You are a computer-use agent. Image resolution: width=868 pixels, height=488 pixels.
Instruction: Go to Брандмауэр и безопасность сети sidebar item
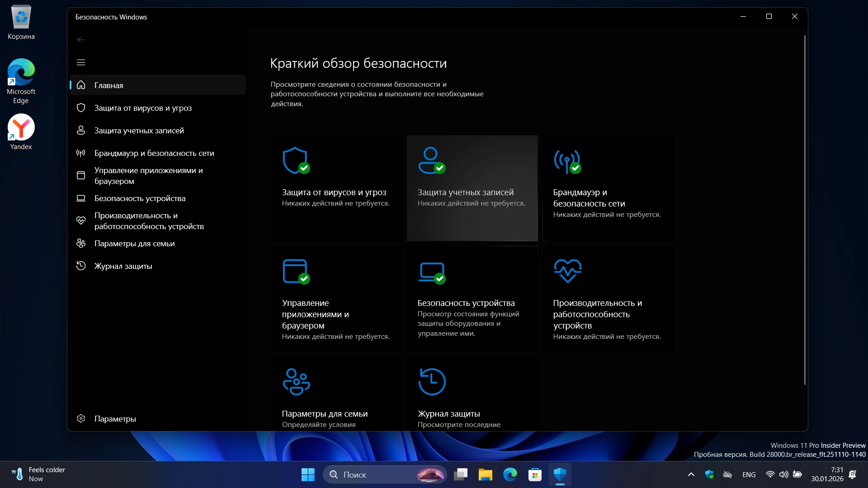pos(154,153)
